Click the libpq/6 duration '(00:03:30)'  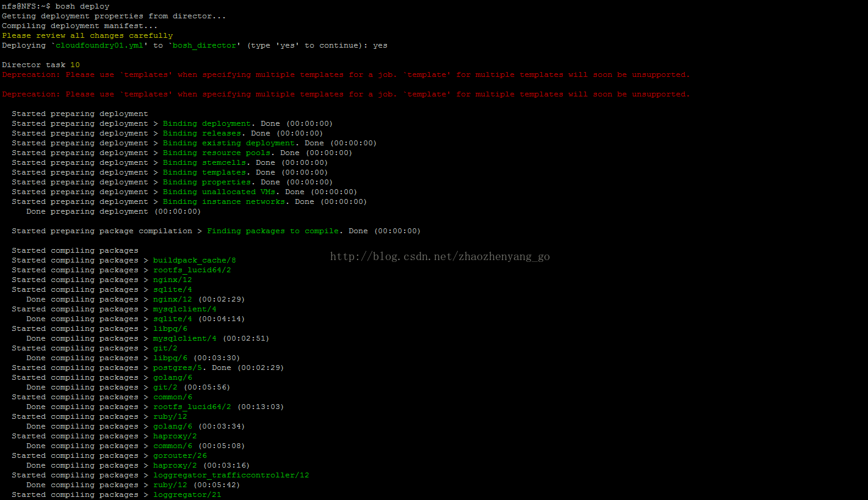point(217,358)
